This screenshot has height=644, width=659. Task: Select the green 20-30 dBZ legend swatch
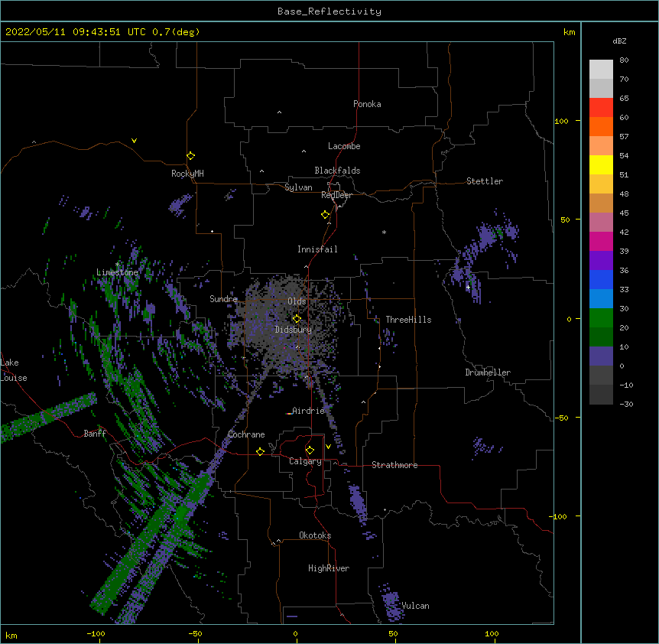[601, 318]
